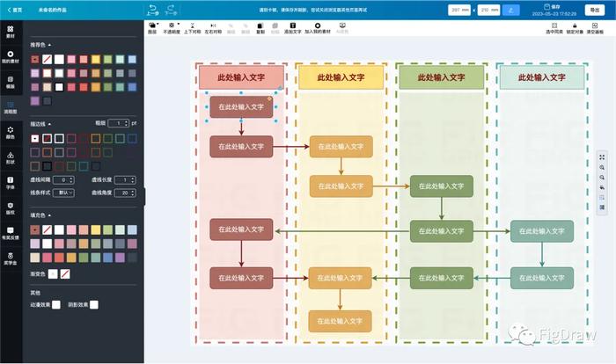616x364 pixels.
Task: Open the 线条样式 默认 dropdown
Action: [x=63, y=193]
